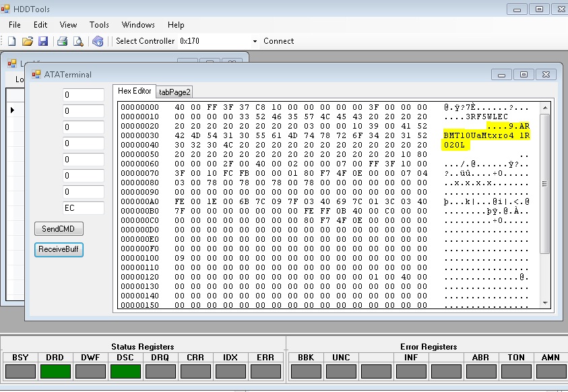Switch to the Hex Editor tab

coord(134,91)
